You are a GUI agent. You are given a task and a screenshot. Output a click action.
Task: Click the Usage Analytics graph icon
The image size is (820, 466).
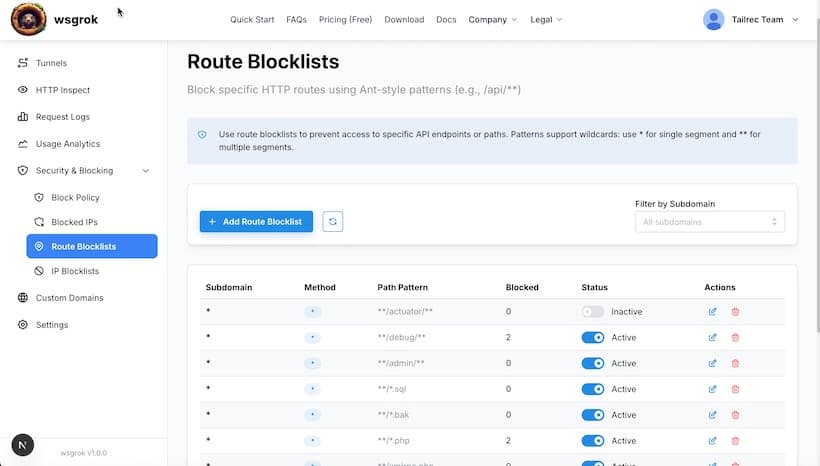point(22,144)
